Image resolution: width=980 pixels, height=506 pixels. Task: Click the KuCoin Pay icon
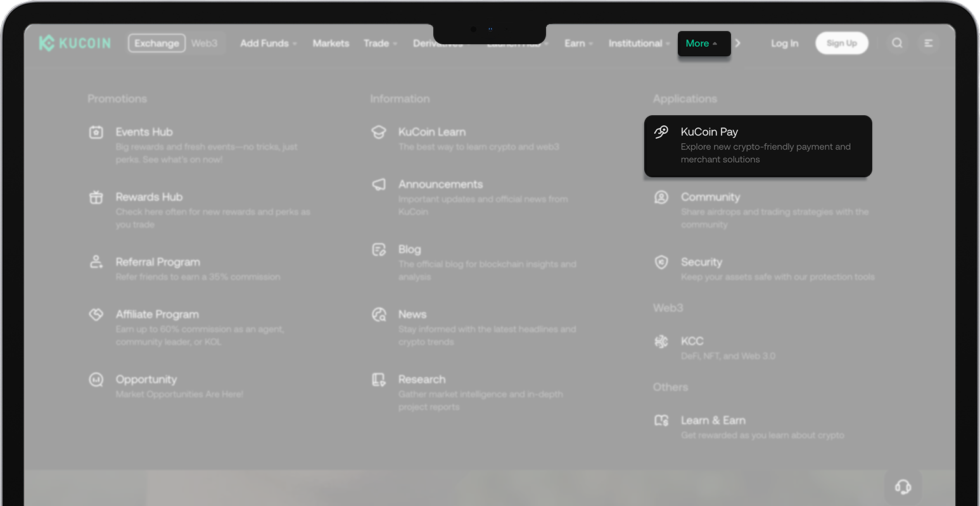[x=661, y=132]
